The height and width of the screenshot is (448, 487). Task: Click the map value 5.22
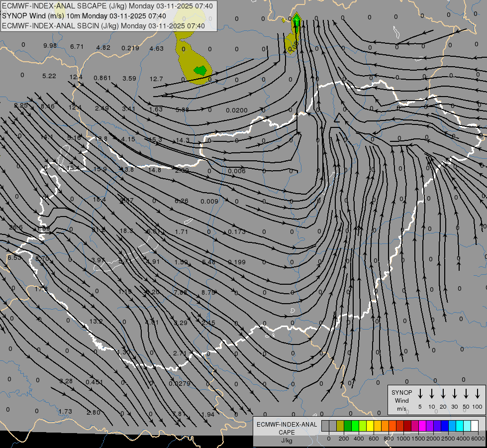49,76
